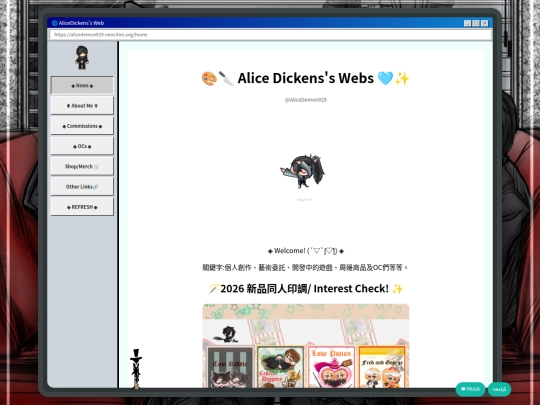Open the Shop/Merch page
Image resolution: width=540 pixels, height=405 pixels.
coord(82,166)
